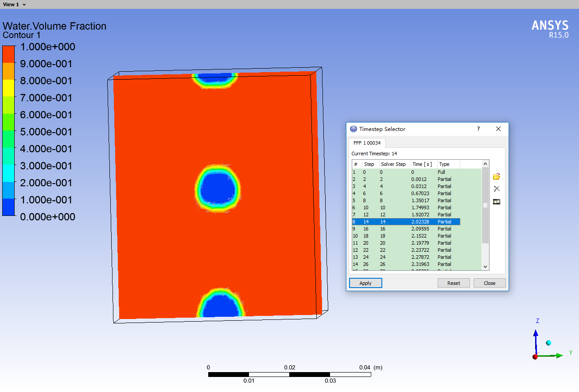Click the Solver Step column header

tap(394, 164)
